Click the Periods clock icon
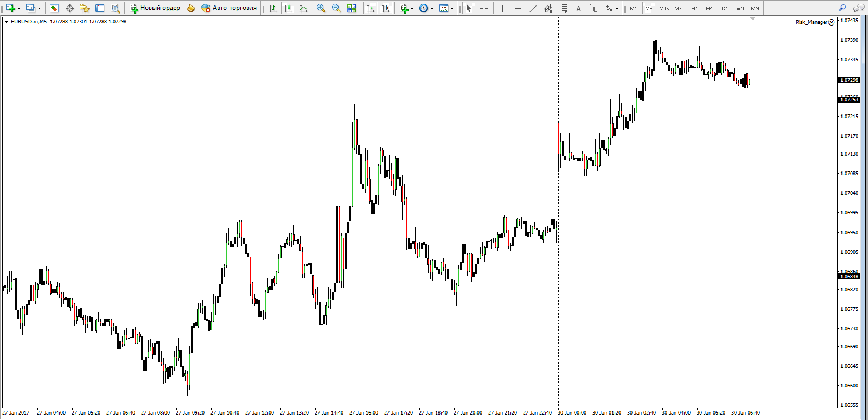Image resolution: width=868 pixels, height=420 pixels. pos(424,8)
